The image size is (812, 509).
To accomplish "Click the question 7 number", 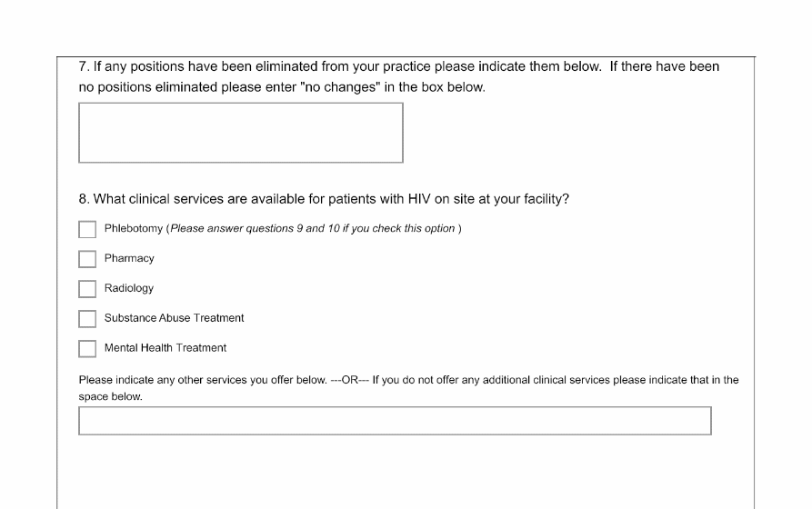I will click(84, 67).
